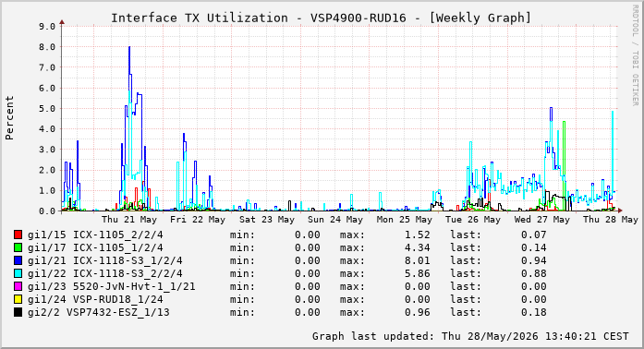Click the max value 5.86
The image size is (644, 349).
(x=418, y=273)
